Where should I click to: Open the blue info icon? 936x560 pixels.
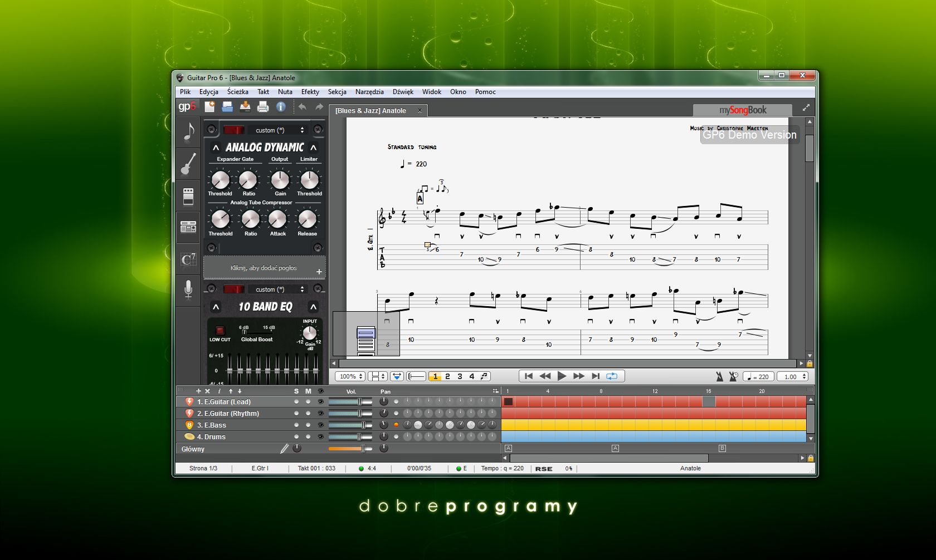click(x=281, y=106)
